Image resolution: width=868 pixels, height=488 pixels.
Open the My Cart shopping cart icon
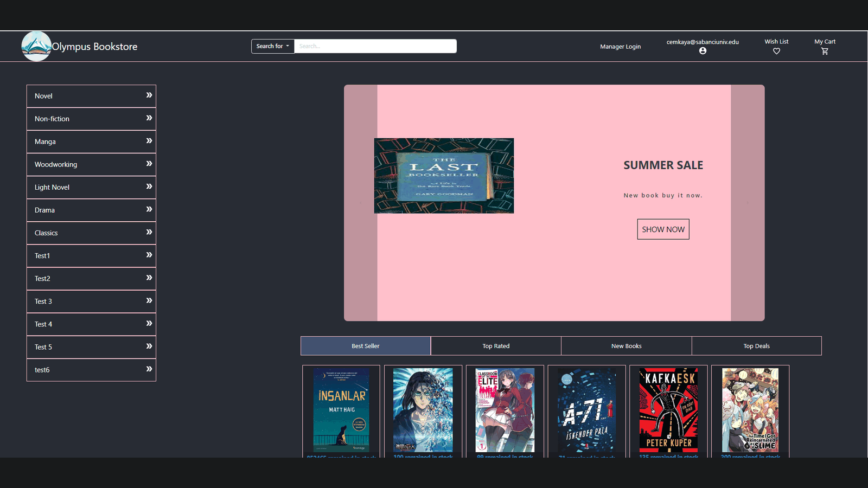825,51
